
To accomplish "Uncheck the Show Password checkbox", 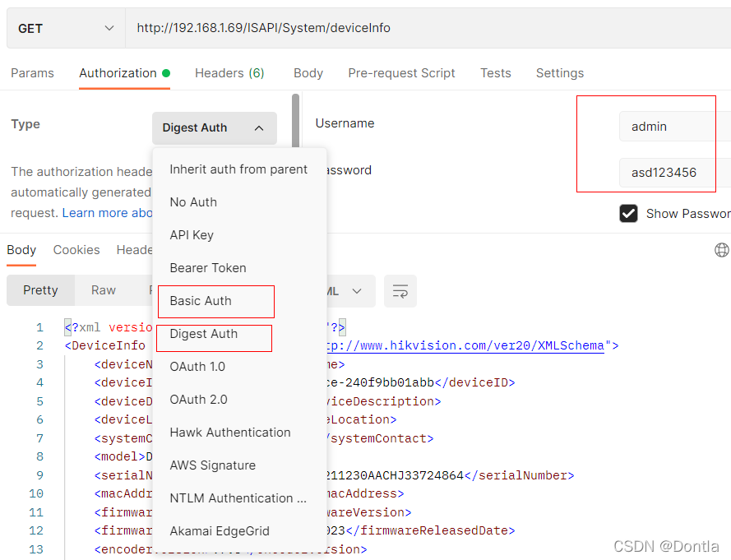I will 628,213.
